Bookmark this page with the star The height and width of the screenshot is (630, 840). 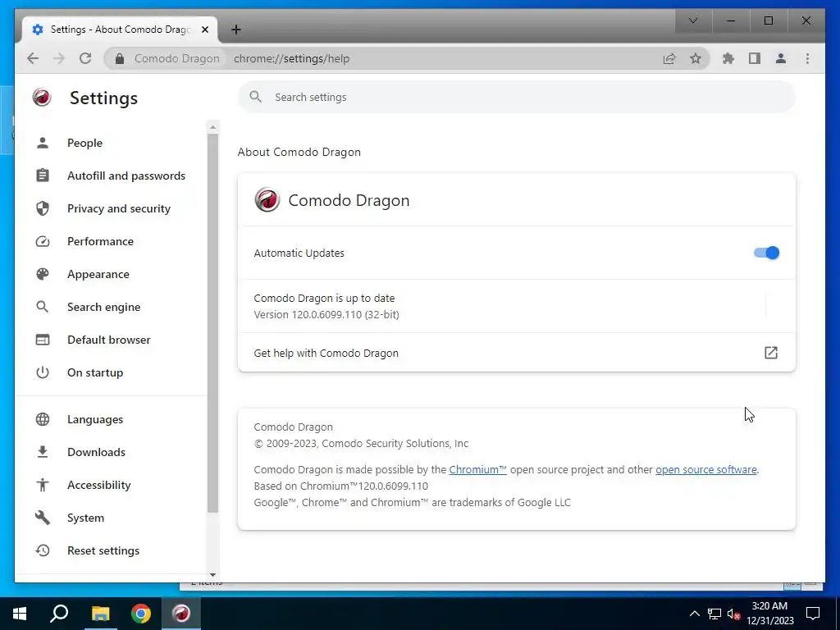point(696,58)
